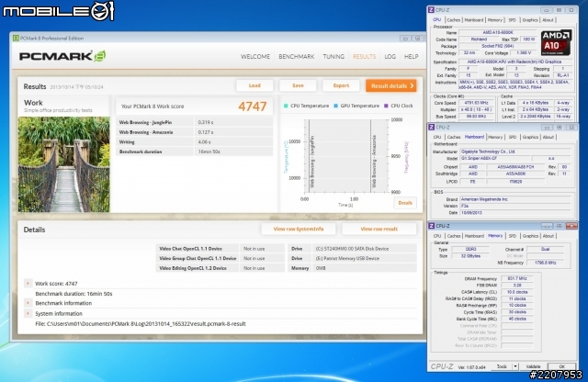Click the Details button under the chart
Image resolution: width=588 pixels, height=382 pixels.
click(x=405, y=203)
